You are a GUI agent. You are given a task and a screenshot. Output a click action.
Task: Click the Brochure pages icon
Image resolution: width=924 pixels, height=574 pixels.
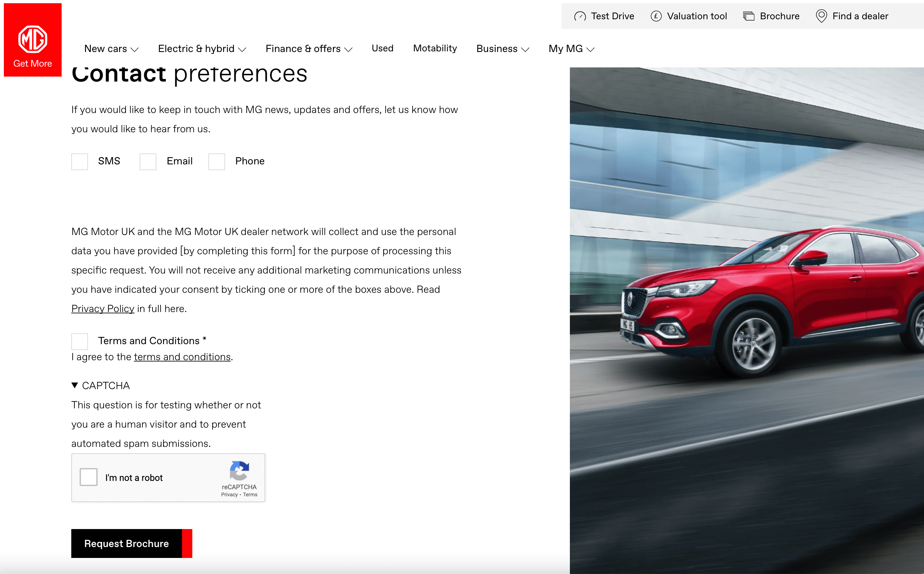pos(749,16)
